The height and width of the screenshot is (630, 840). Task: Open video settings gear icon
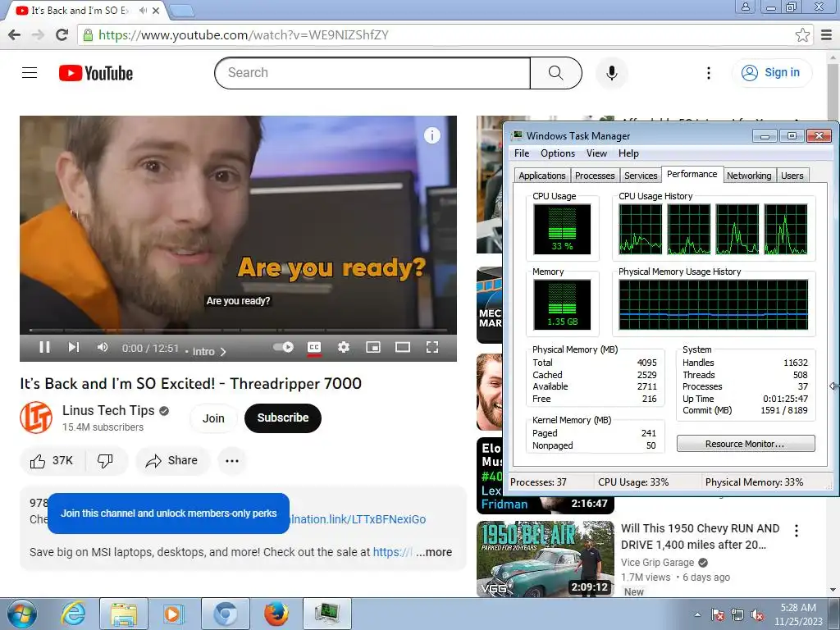pos(344,347)
